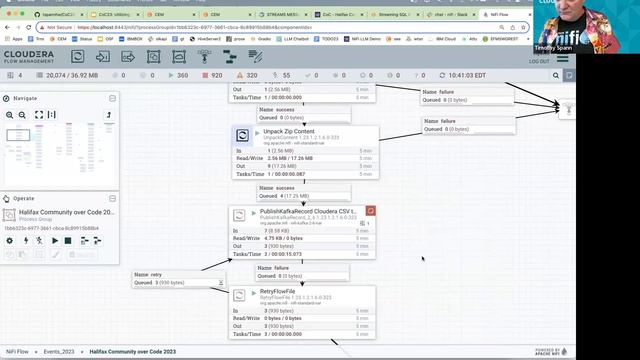Click the last-refreshed 10:41:03 EDT indicator
Viewport: 640px width, 360px height.
pos(462,76)
